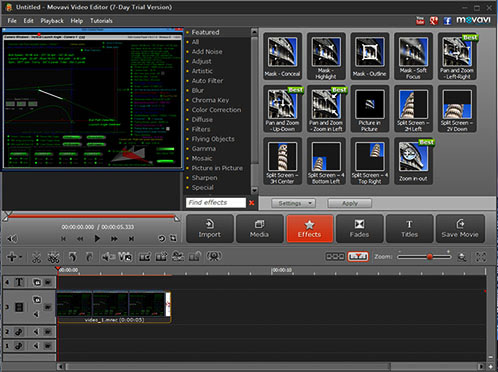Click the record webcam capture icon
This screenshot has height=372, width=498.
coord(214,257)
